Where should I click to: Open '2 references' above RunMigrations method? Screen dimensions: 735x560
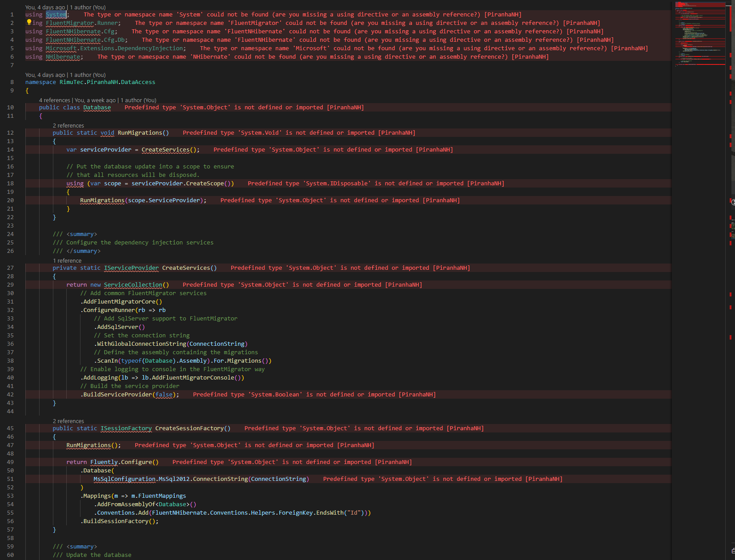pyautogui.click(x=68, y=125)
